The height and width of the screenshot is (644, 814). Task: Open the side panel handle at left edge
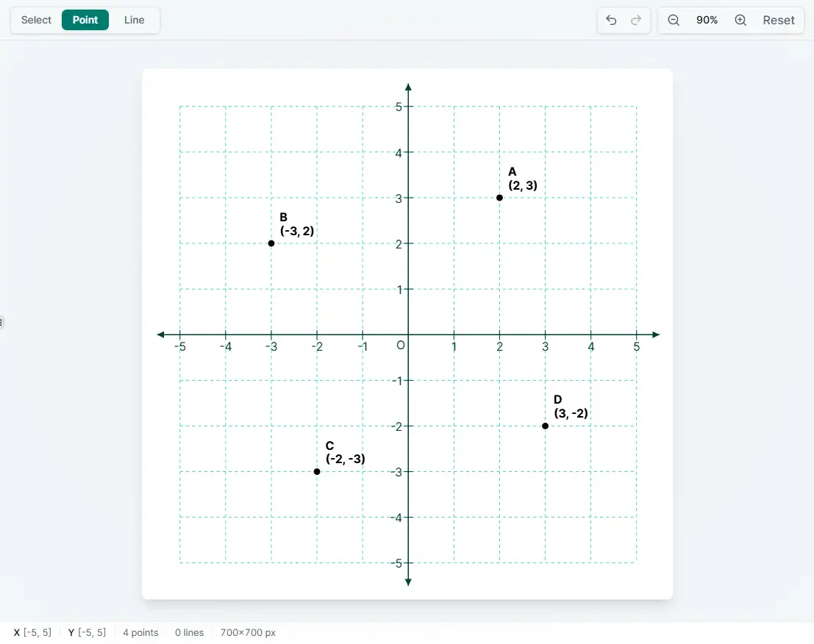pyautogui.click(x=1, y=322)
